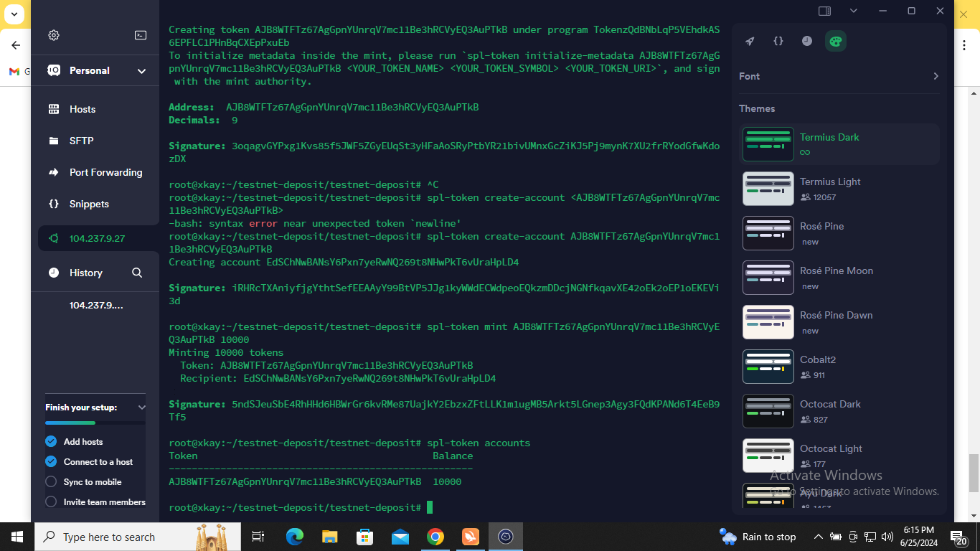Toggle the Sync to mobile checkbox
The height and width of the screenshot is (551, 980).
[x=51, y=482]
